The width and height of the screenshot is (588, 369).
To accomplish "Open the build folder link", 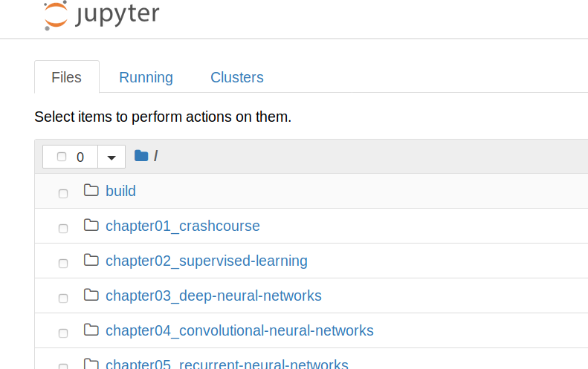I will 120,191.
